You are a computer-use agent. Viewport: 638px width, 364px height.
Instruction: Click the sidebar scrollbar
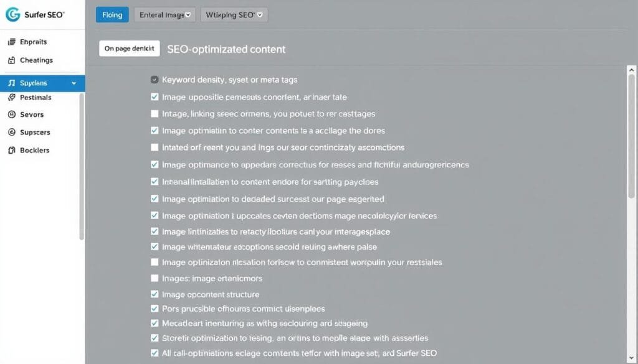tap(82, 168)
